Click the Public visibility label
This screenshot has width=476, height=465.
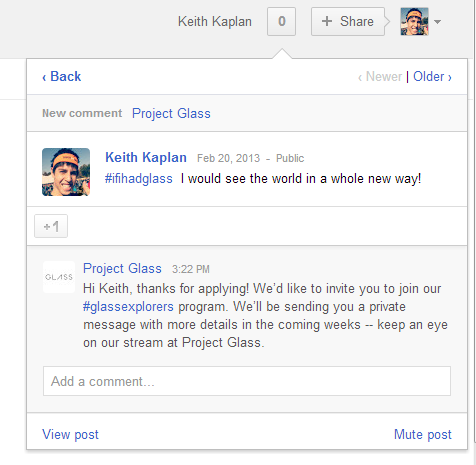pos(290,158)
